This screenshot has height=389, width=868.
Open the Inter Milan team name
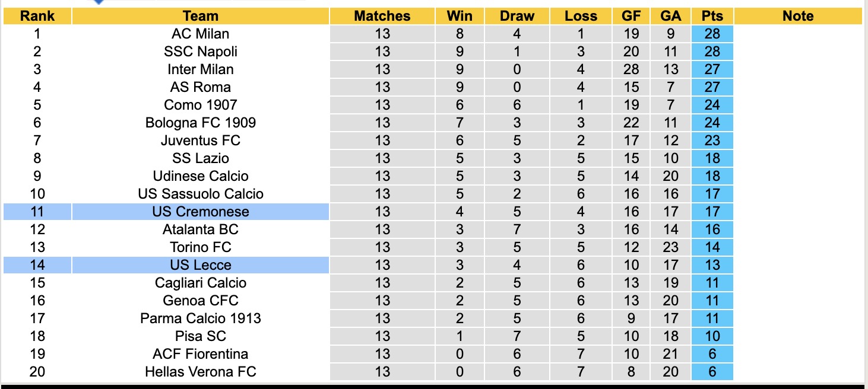click(x=201, y=69)
